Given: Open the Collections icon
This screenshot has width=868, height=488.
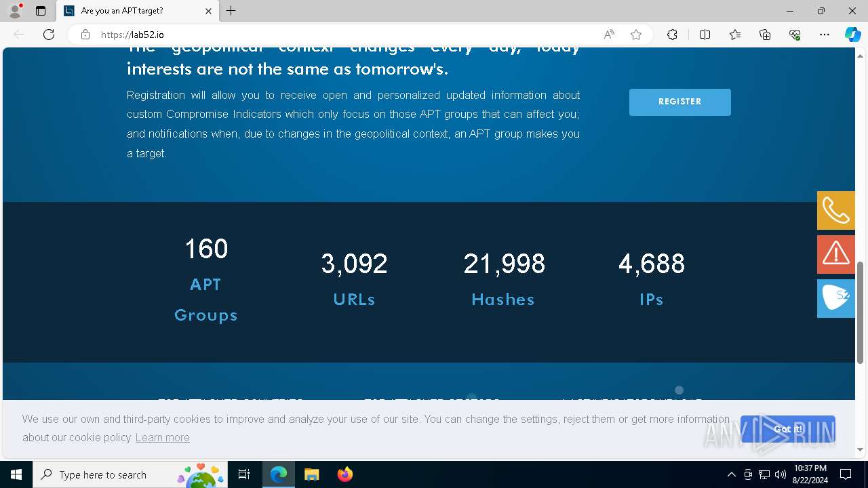Looking at the screenshot, I should 765,35.
